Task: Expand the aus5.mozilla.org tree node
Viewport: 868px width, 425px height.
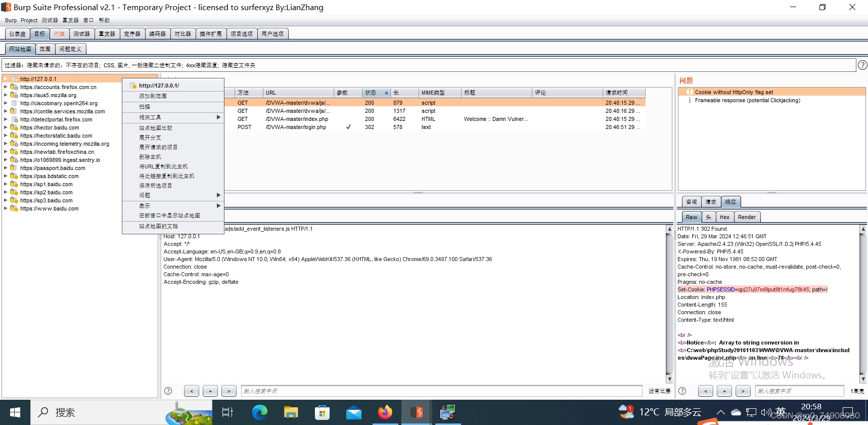Action: coord(6,95)
